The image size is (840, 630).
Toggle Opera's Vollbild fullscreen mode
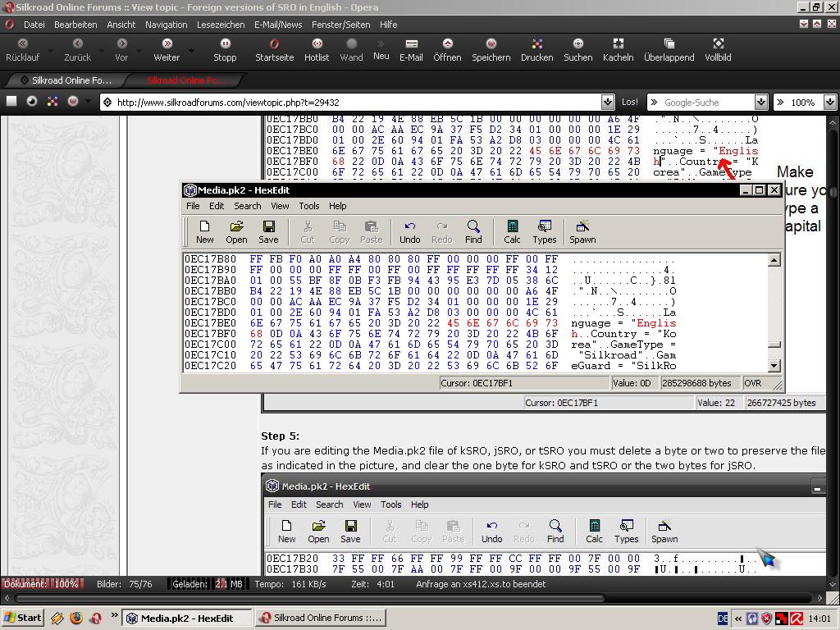tap(718, 49)
